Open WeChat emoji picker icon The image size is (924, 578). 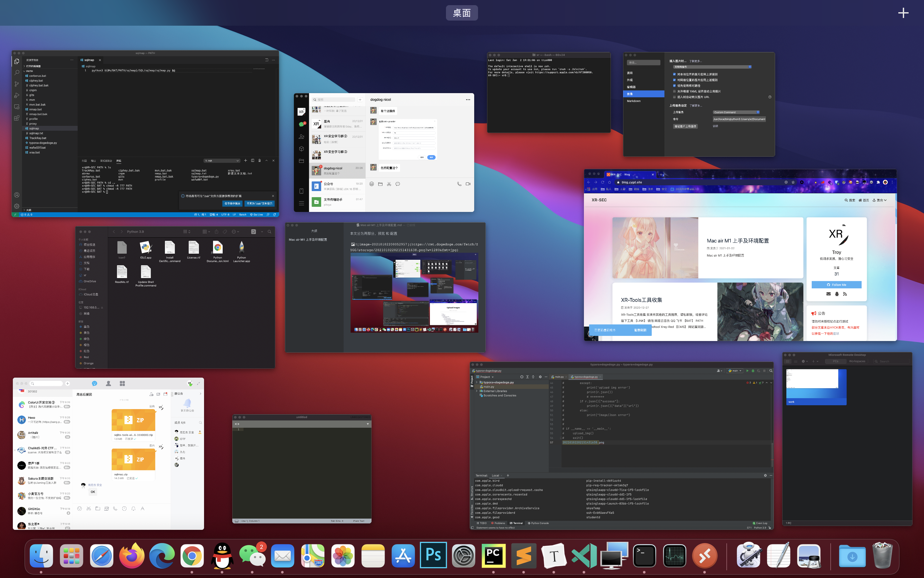[372, 184]
